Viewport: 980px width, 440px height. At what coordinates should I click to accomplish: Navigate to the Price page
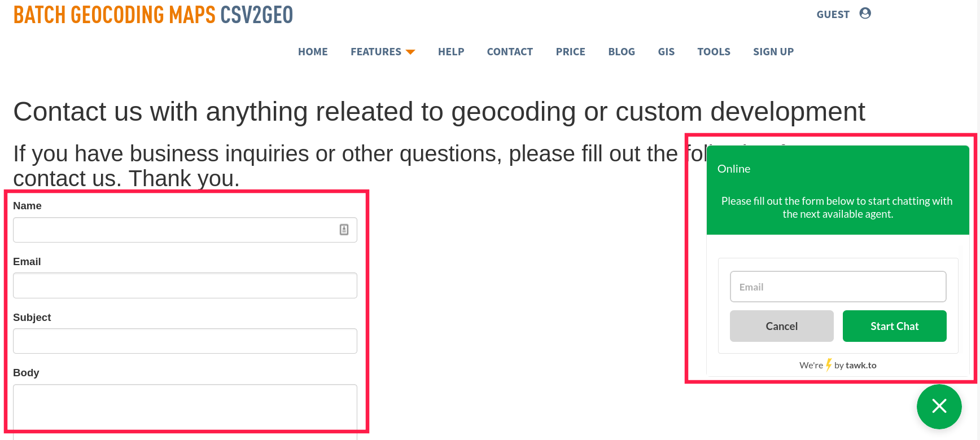(x=570, y=52)
